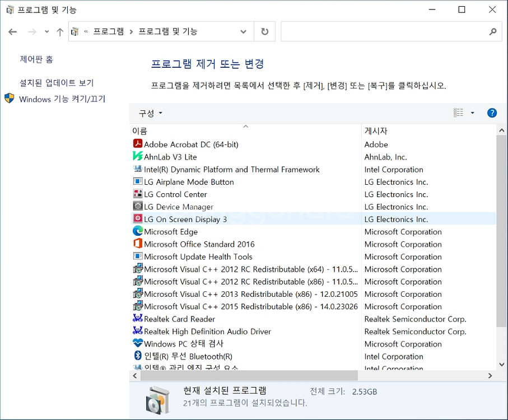Click the Realtek Card Reader icon

point(138,318)
